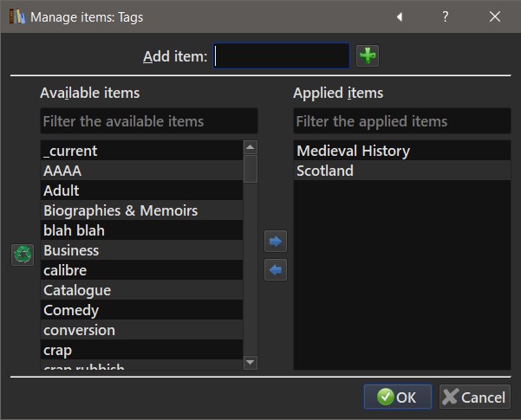Click the question mark help icon

pyautogui.click(x=446, y=16)
